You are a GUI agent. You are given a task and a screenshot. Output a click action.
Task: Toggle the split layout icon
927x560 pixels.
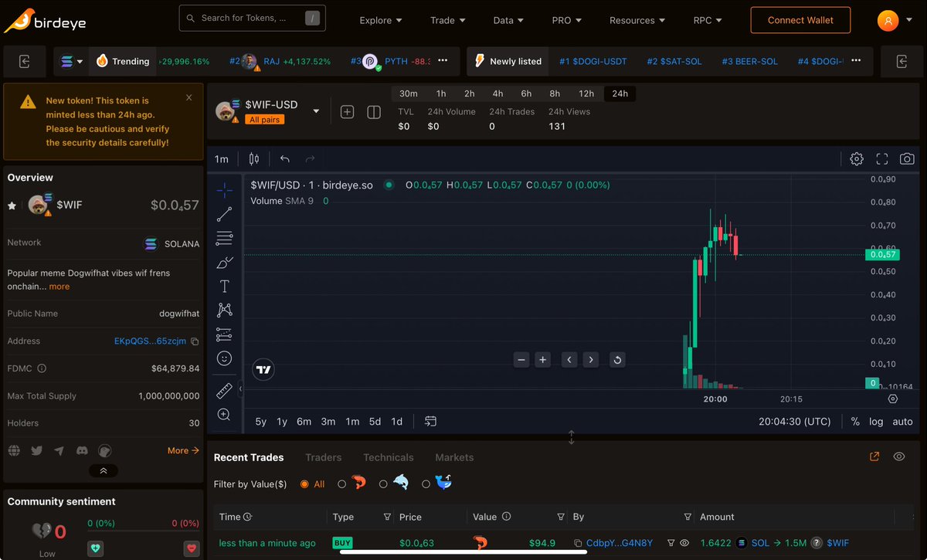click(x=374, y=112)
